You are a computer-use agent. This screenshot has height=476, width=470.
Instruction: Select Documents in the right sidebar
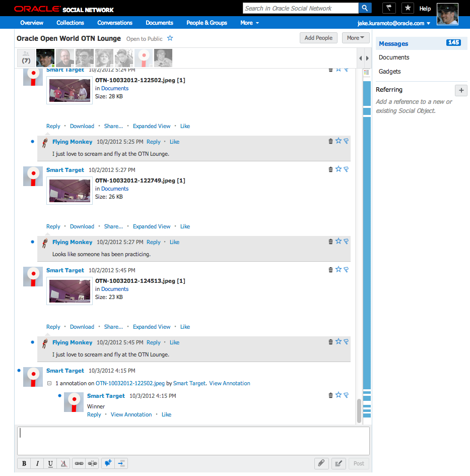(x=394, y=57)
